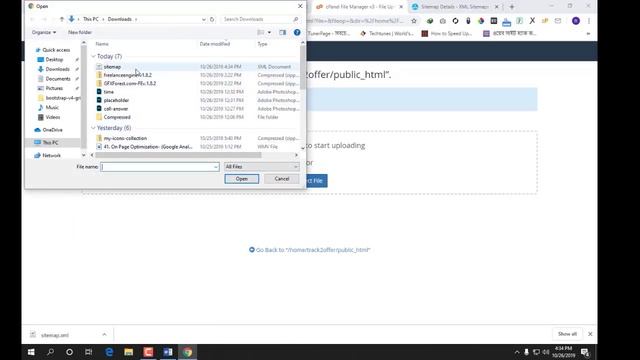Viewport: 640px width, 360px height.
Task: Click the Search Downloads field
Action: (x=260, y=19)
